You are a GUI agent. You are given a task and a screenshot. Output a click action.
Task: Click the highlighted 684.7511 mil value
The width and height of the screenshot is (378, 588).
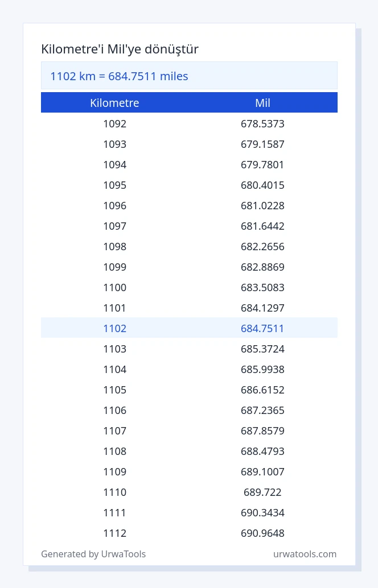(x=262, y=328)
